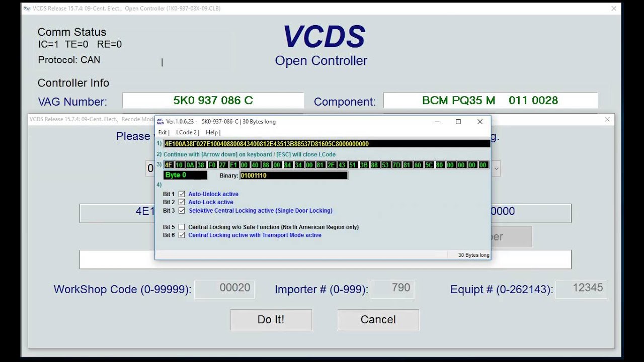Enable Bit 5 Central Locking w/o Safe-Function

click(x=182, y=227)
